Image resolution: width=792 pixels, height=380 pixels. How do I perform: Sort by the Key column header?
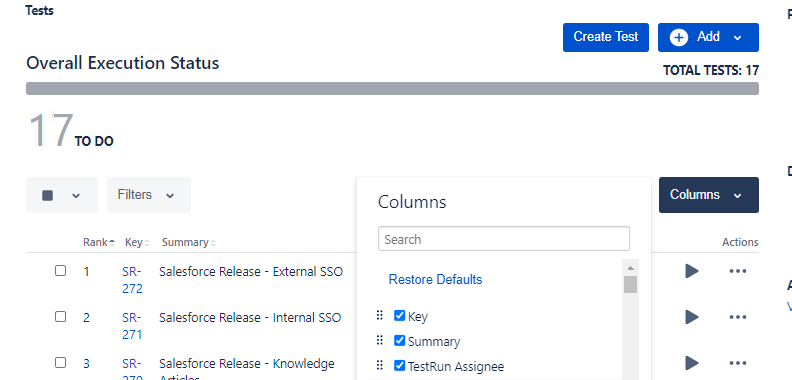(x=137, y=243)
